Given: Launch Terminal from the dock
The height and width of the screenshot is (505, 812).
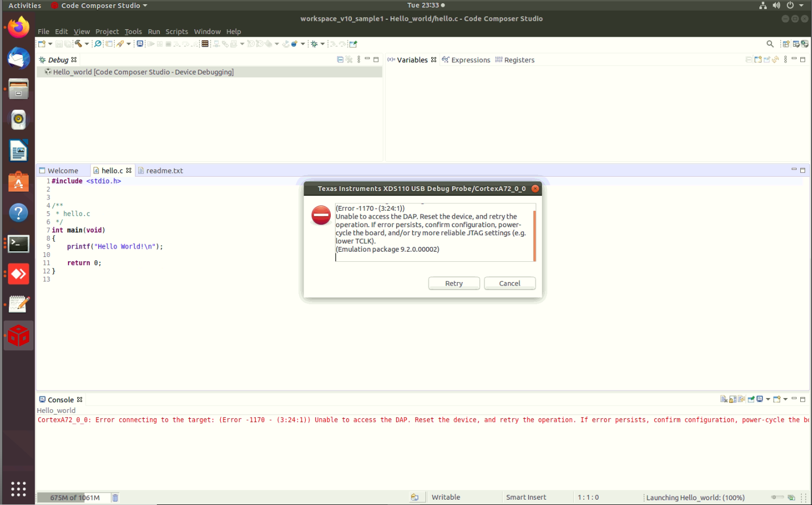Looking at the screenshot, I should click(19, 244).
